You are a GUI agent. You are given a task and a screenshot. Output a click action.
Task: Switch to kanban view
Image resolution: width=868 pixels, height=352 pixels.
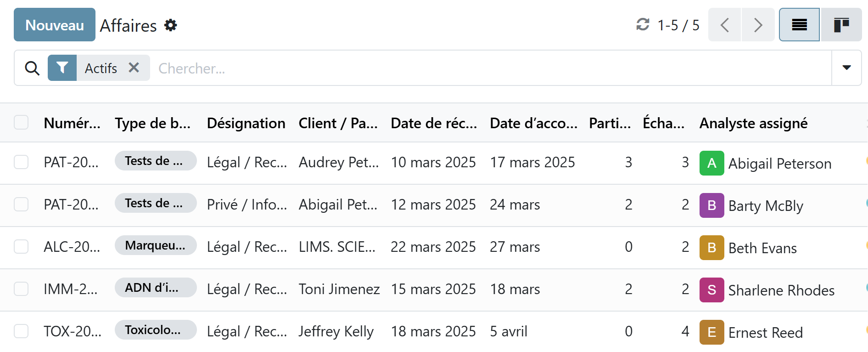click(841, 25)
